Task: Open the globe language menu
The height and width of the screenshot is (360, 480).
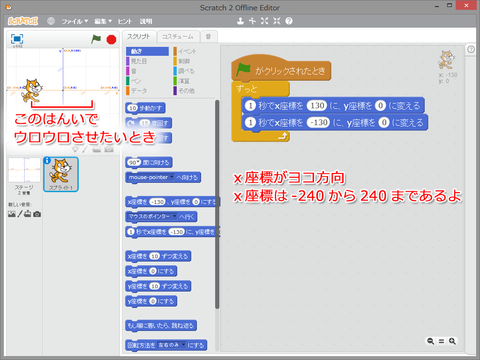Action: [x=51, y=21]
